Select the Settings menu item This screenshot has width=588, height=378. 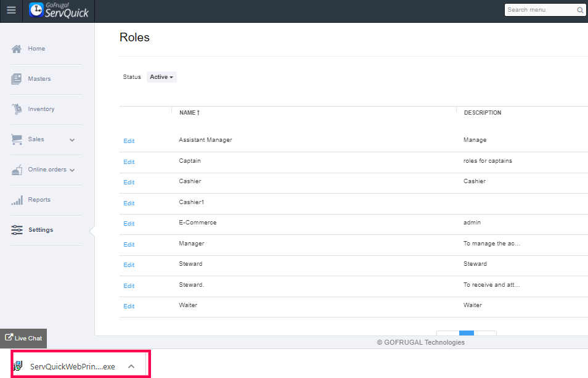click(41, 230)
